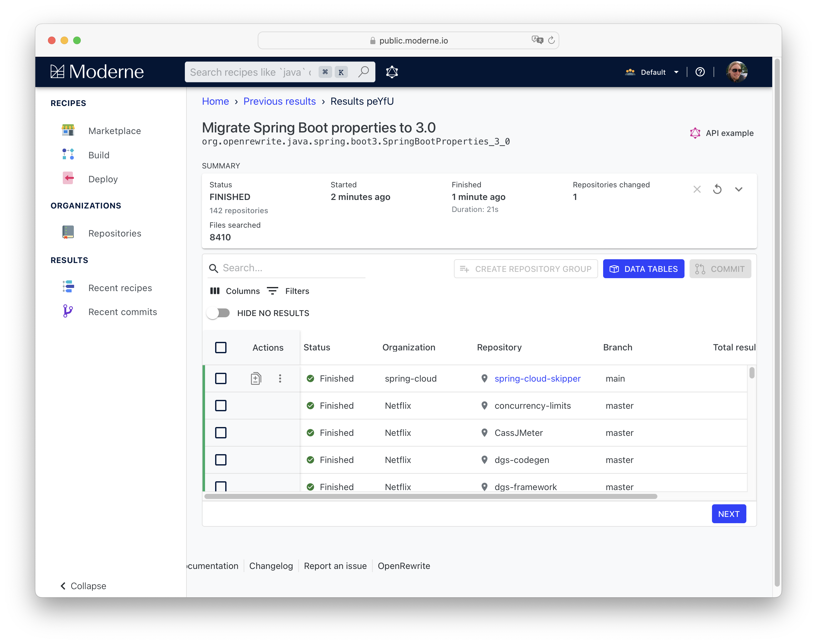Click the location pin icon beside dgs-codegen
The height and width of the screenshot is (644, 817).
point(484,460)
